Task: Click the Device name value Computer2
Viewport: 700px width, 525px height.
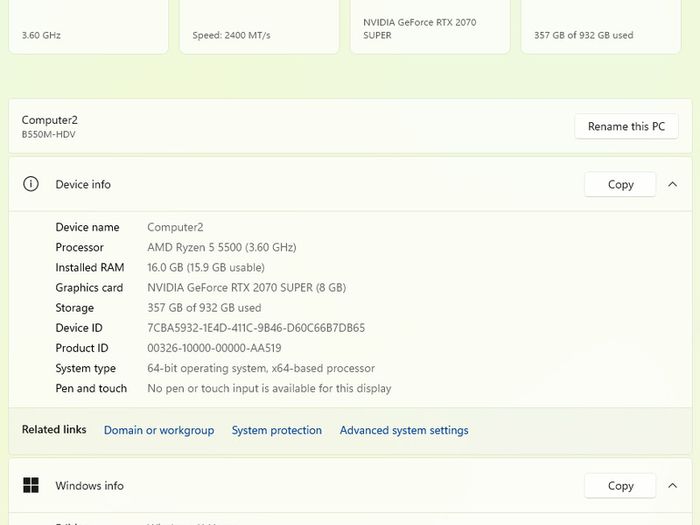Action: point(175,227)
